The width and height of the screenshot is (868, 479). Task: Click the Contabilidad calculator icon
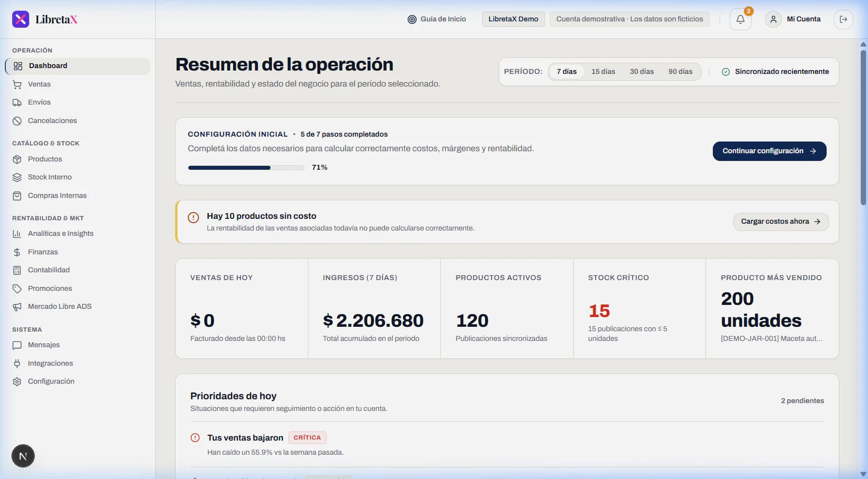pyautogui.click(x=17, y=270)
